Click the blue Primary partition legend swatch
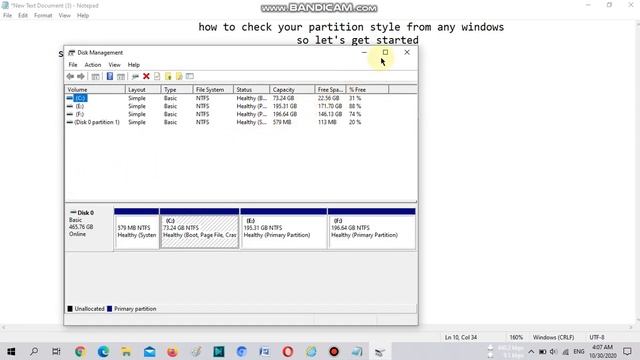The height and width of the screenshot is (360, 640). 109,309
